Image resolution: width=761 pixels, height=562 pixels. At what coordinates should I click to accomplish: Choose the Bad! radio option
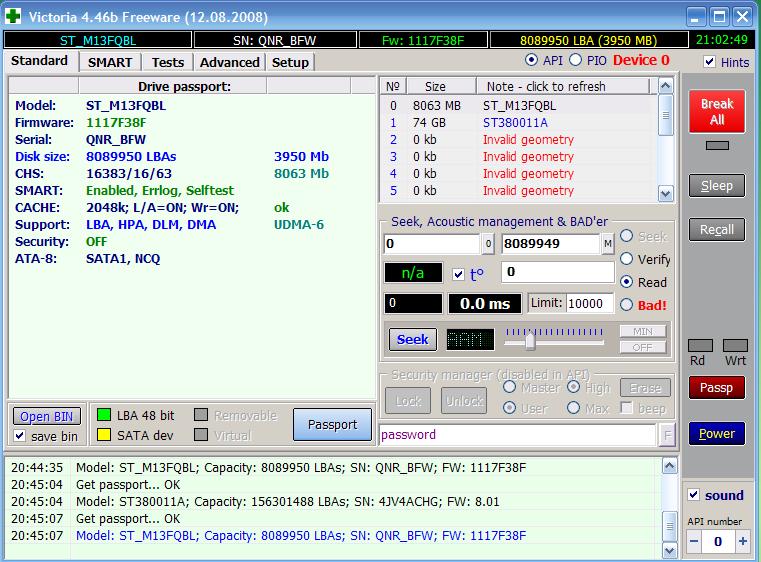click(x=627, y=304)
